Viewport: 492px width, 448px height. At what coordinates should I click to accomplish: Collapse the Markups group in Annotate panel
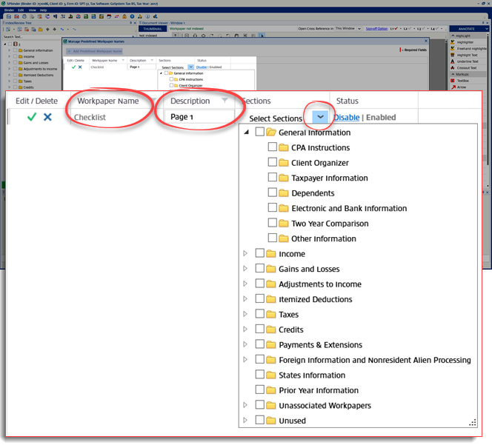tap(453, 74)
